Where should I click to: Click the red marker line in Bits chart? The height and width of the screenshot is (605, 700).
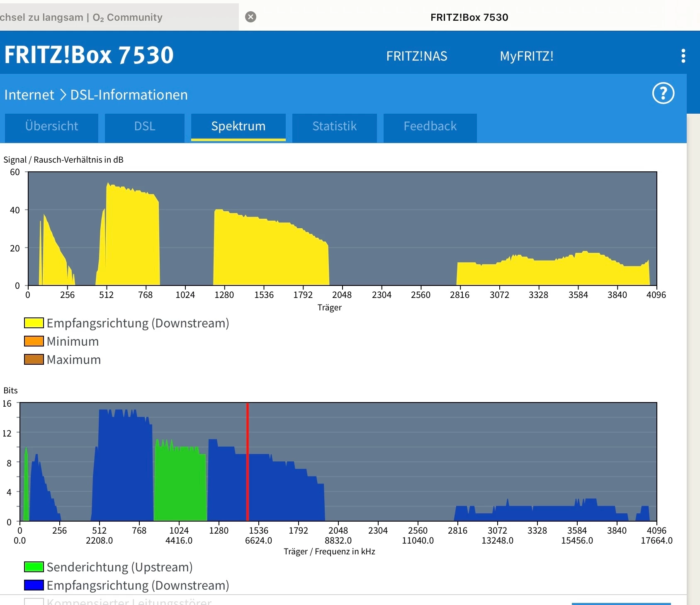pyautogui.click(x=248, y=462)
